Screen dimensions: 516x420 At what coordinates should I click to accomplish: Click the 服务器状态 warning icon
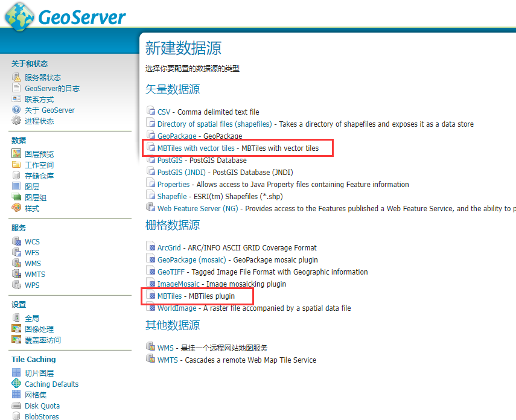coord(16,77)
